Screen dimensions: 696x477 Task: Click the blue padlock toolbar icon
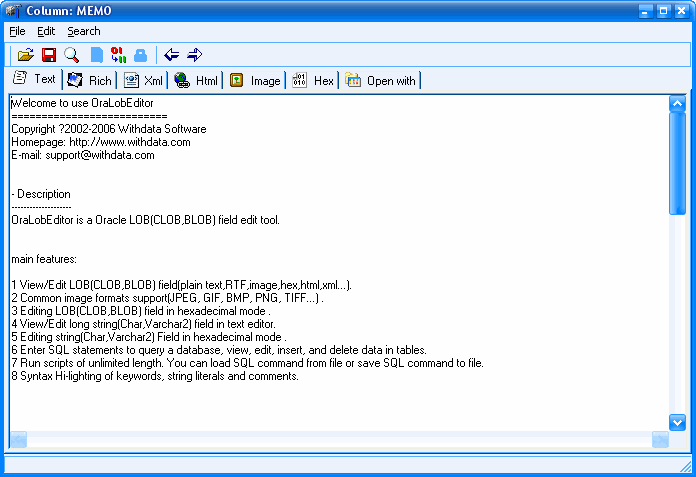[140, 55]
